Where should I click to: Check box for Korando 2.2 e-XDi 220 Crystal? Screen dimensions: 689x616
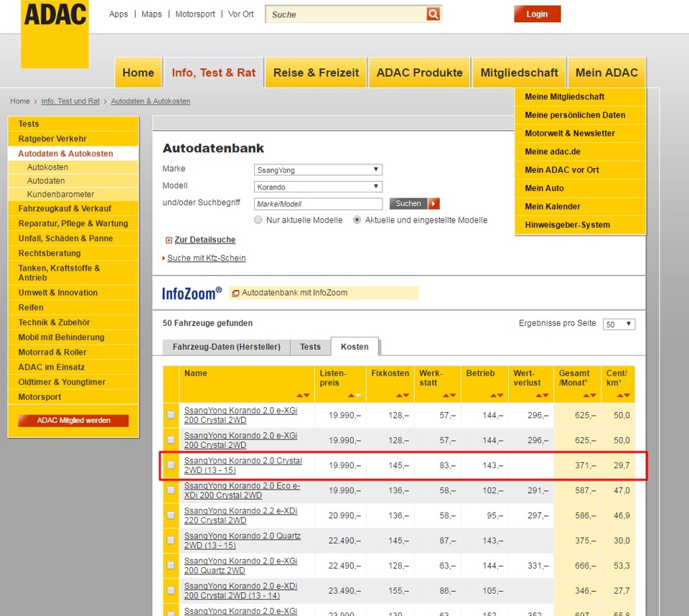pyautogui.click(x=171, y=515)
